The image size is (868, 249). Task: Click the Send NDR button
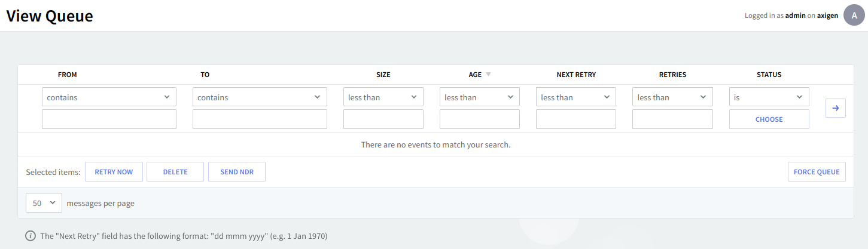[x=237, y=172]
